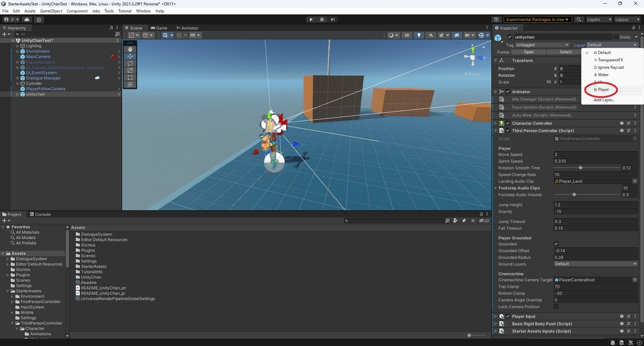The image size is (644, 346).
Task: Select the Scale tool
Action: 130,70
